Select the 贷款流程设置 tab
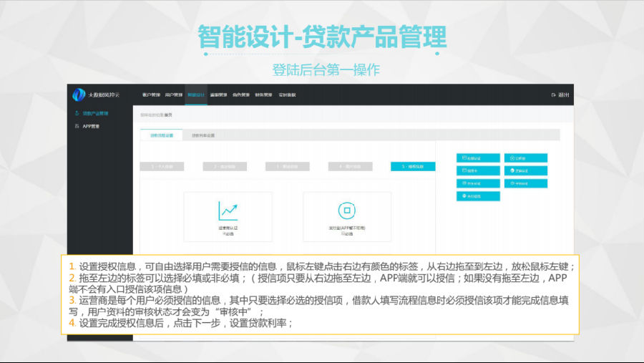This screenshot has width=644, height=363. coord(162,135)
